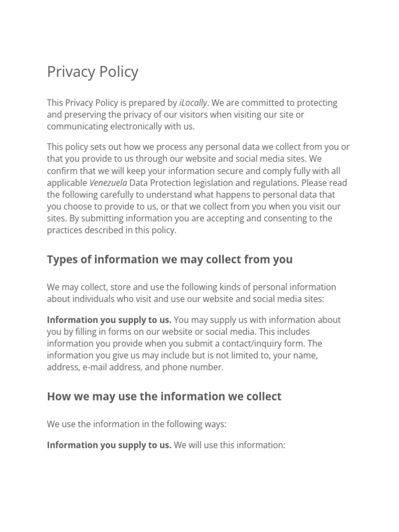Image resolution: width=399 pixels, height=532 pixels.
Task: Click the phrase "We will use this information:"
Action: pyautogui.click(x=230, y=445)
